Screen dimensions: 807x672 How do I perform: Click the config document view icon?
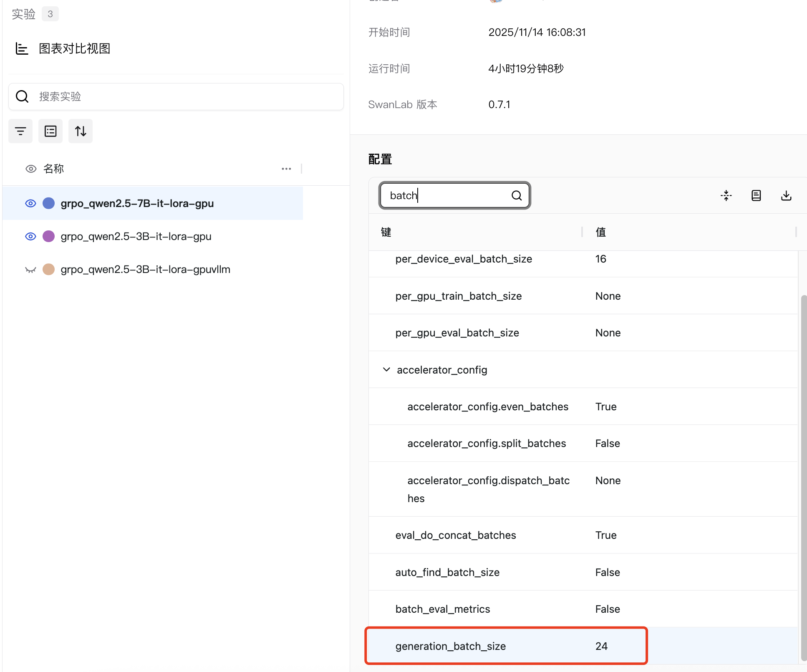tap(756, 195)
